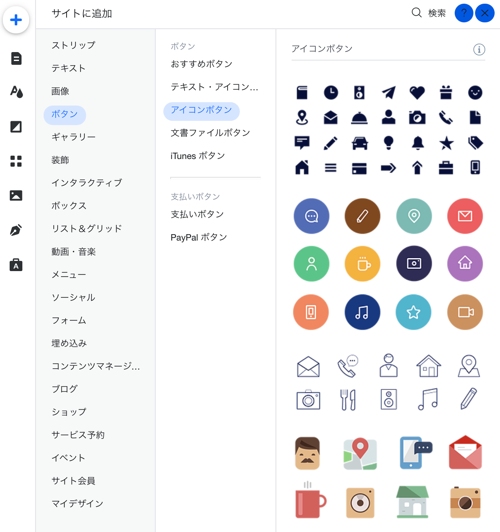Add the solid map pin icon button
The image size is (500, 532).
(302, 118)
